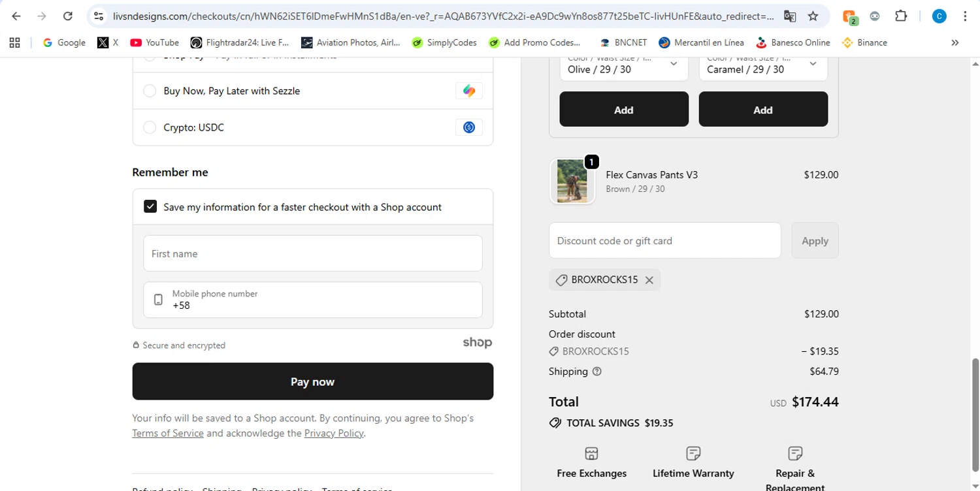This screenshot has width=980, height=491.
Task: Click Secure and encrypted lock label
Action: [x=179, y=345]
